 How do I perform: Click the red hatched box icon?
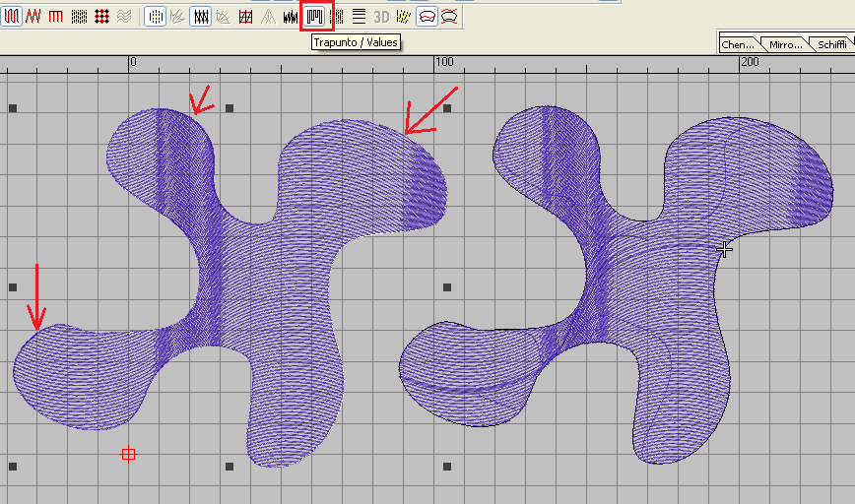(x=245, y=16)
